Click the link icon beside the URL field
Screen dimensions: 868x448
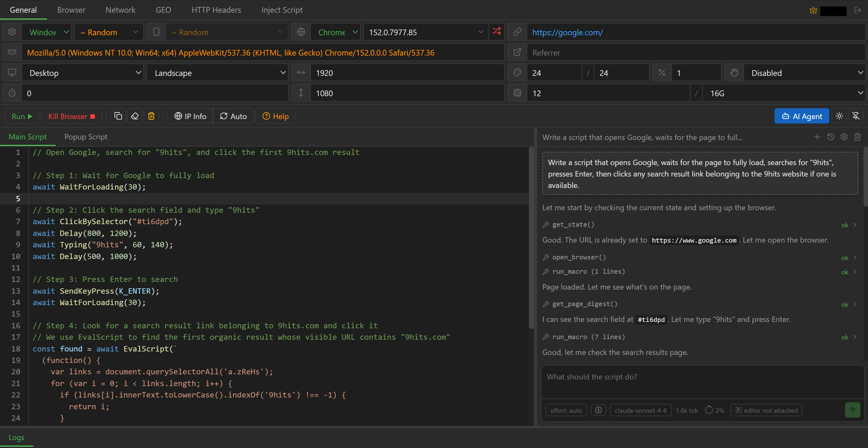click(517, 32)
